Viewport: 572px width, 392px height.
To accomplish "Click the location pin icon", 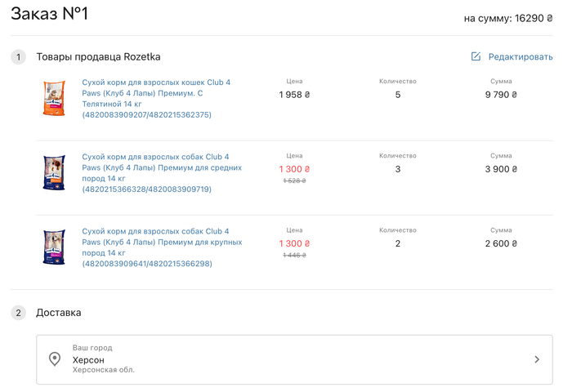I will click(55, 359).
